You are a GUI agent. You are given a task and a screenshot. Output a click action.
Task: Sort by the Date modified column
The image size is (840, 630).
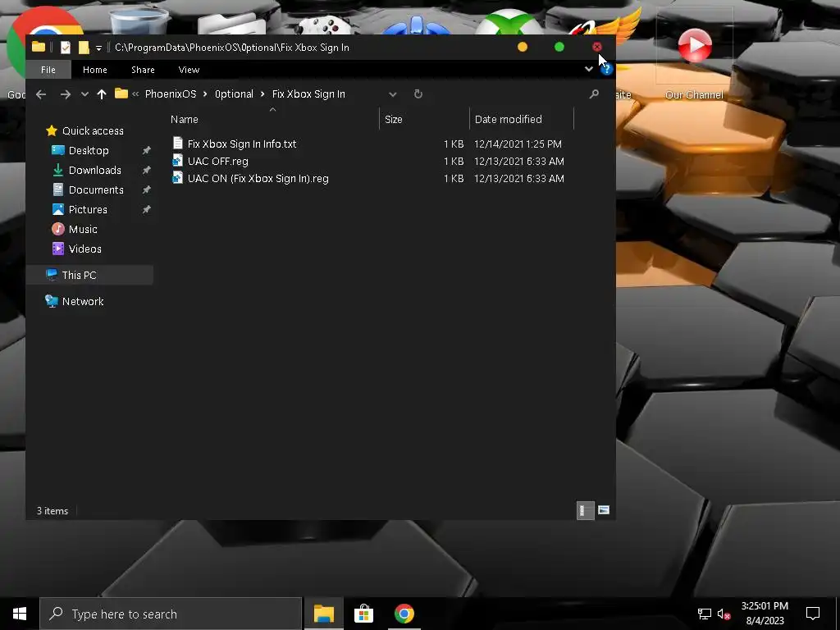tap(509, 120)
